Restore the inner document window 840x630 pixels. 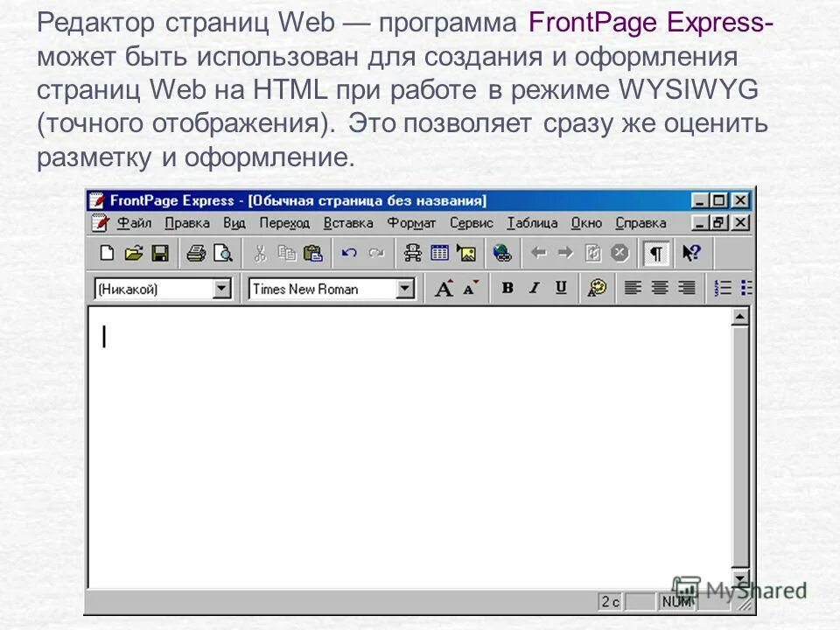pyautogui.click(x=718, y=222)
